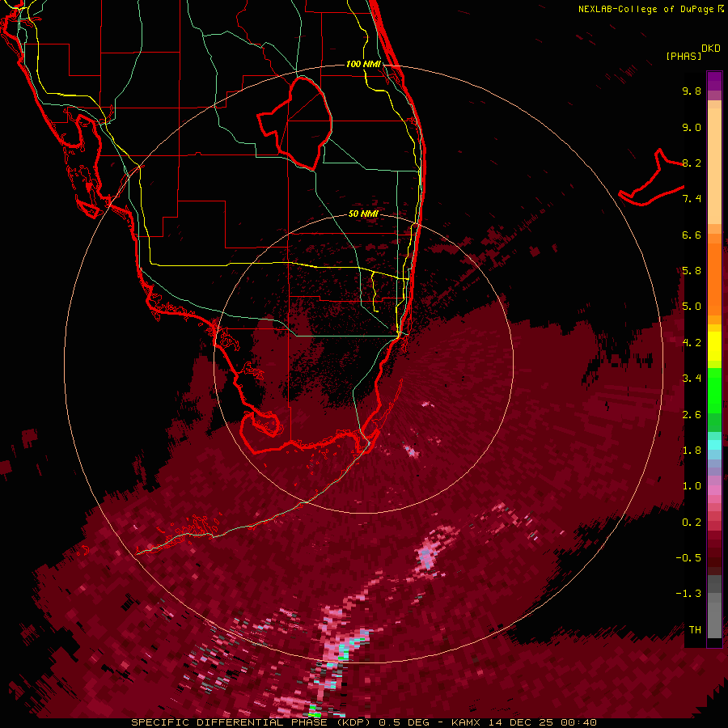Click the 5.8 value on the color scale

pyautogui.click(x=692, y=271)
